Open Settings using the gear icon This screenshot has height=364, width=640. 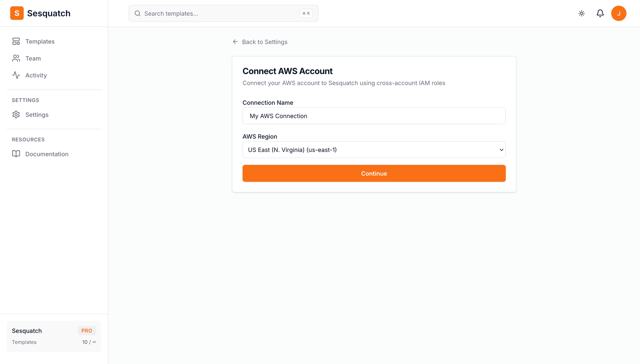tap(16, 114)
